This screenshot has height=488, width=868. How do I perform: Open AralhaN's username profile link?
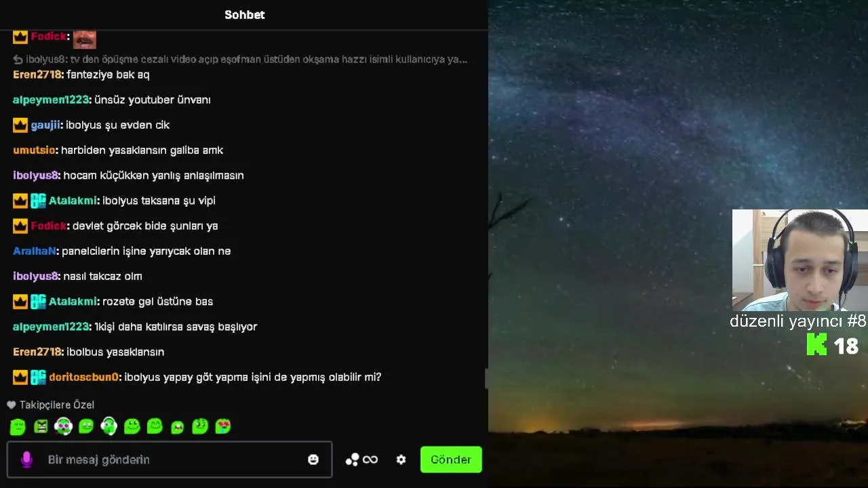point(35,251)
